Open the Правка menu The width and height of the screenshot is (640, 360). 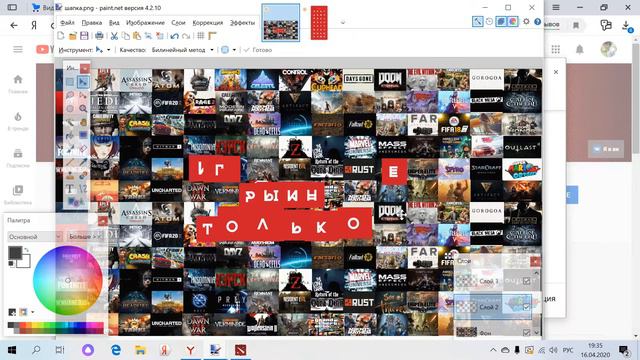coord(91,22)
